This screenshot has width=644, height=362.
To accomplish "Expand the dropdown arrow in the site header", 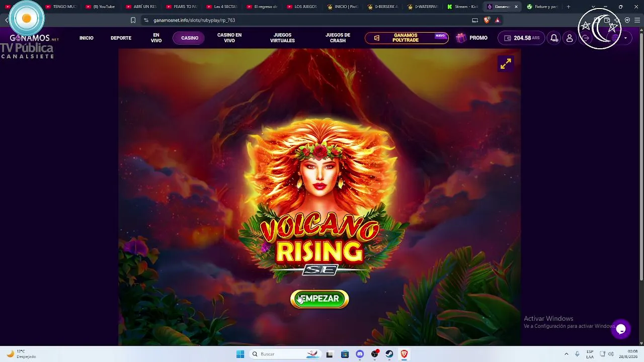I will (625, 38).
